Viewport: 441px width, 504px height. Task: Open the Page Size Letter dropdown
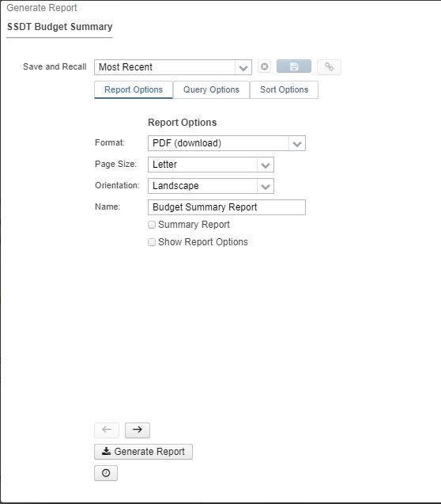click(x=211, y=165)
